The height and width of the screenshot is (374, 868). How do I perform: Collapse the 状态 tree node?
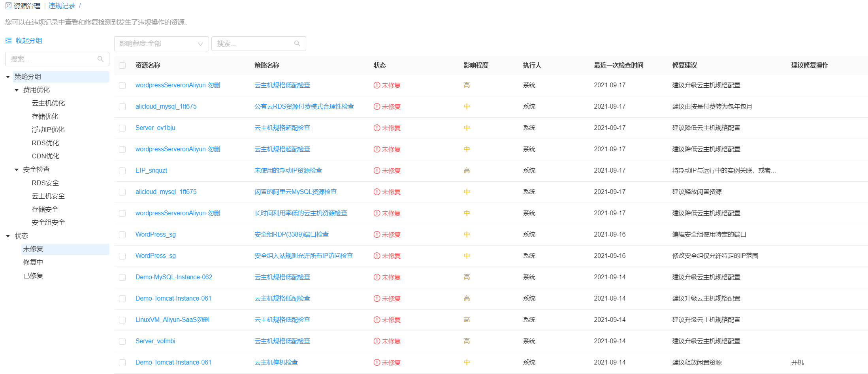pos(8,236)
